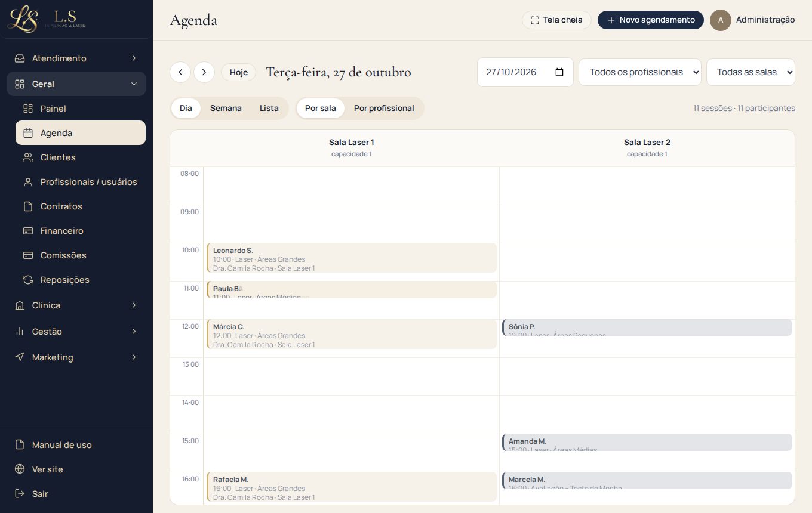
Task: Click the Tela cheia button
Action: tap(556, 20)
